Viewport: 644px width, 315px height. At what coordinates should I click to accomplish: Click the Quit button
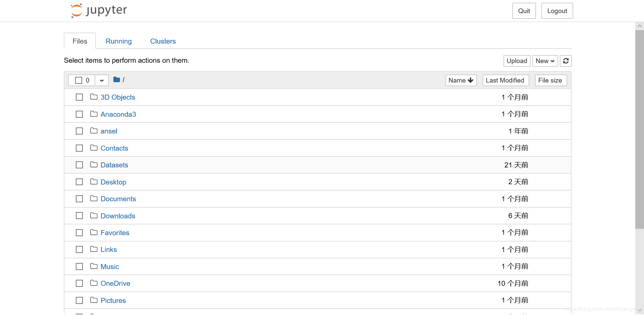[524, 11]
